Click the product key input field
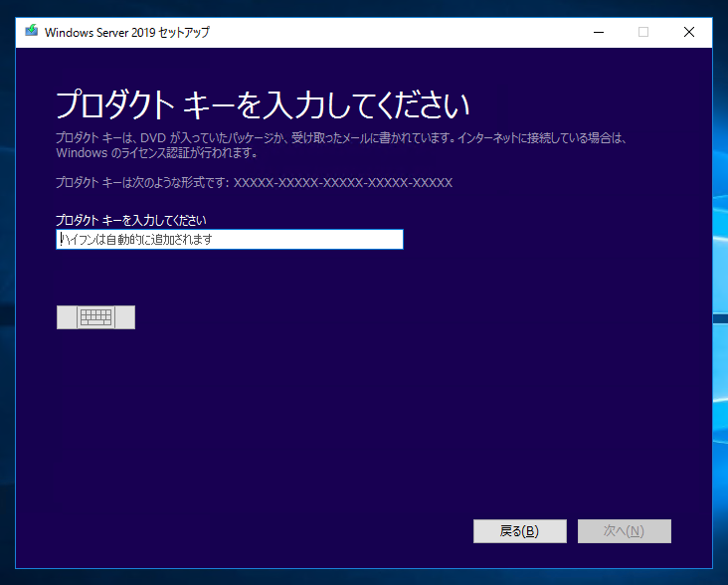The width and height of the screenshot is (728, 585). [230, 239]
